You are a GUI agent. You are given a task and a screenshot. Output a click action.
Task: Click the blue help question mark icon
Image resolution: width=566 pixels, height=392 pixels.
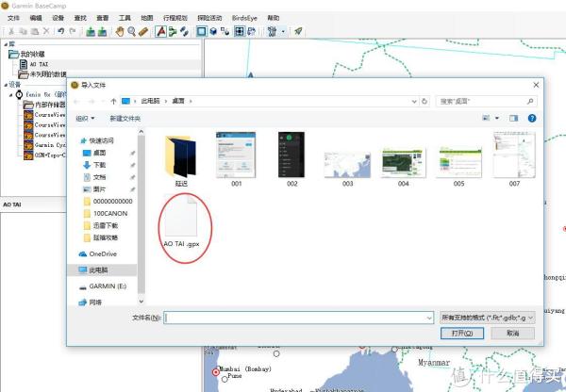pos(532,118)
